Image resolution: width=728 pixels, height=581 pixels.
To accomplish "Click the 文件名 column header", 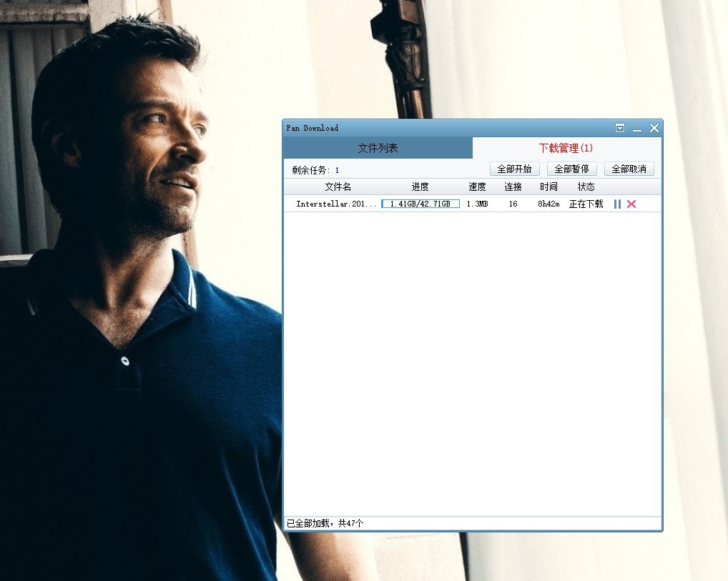I will [x=338, y=187].
